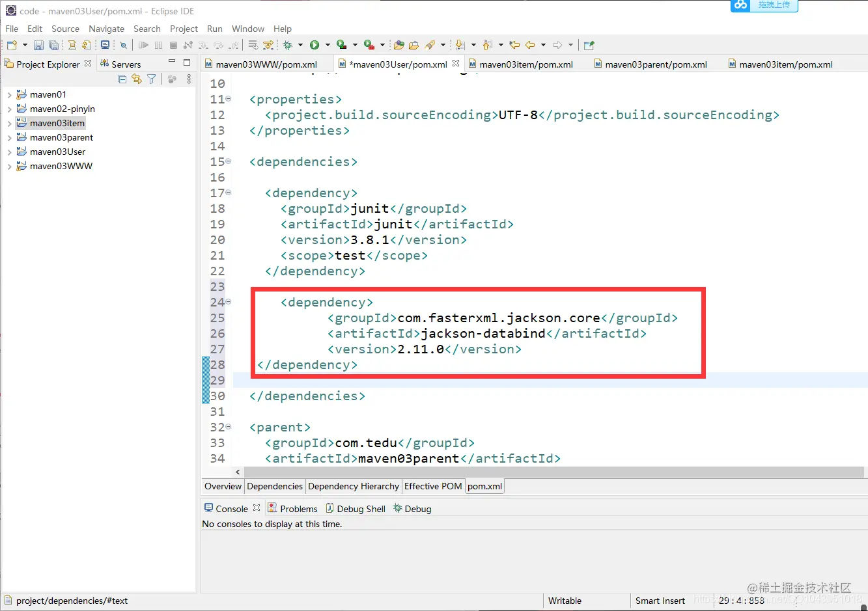The height and width of the screenshot is (611, 868).
Task: Minimize the Project Explorer panel
Action: tap(172, 62)
